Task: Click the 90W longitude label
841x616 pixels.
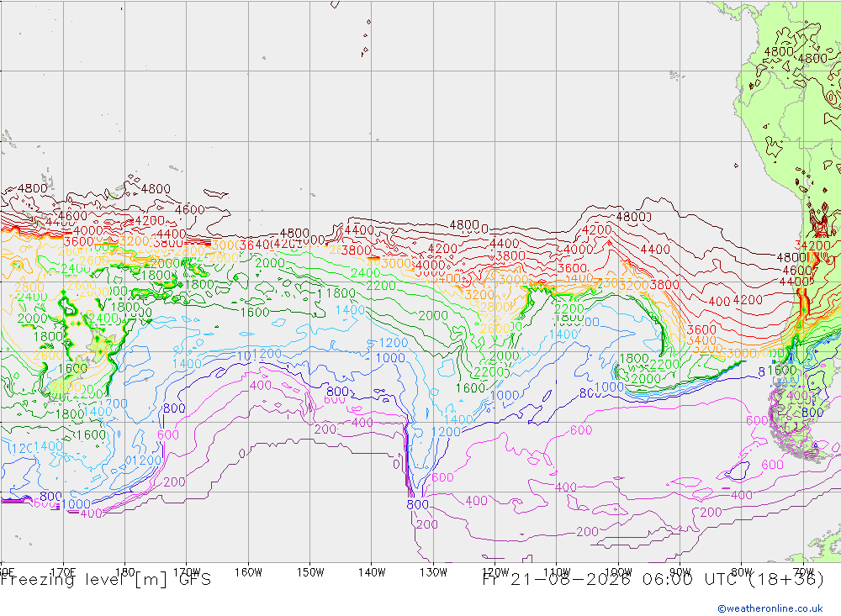Action: (680, 572)
